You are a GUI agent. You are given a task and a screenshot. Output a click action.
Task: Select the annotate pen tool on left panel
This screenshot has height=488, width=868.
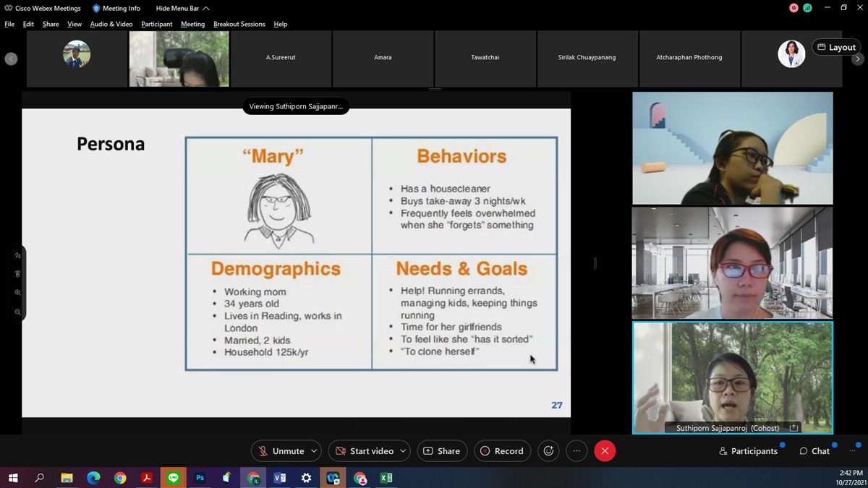coord(17,255)
